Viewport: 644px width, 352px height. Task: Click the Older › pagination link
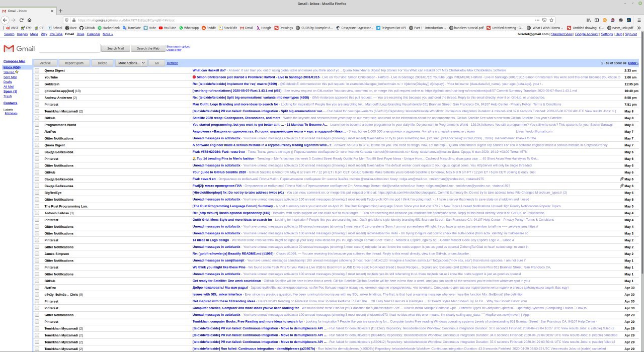point(633,63)
